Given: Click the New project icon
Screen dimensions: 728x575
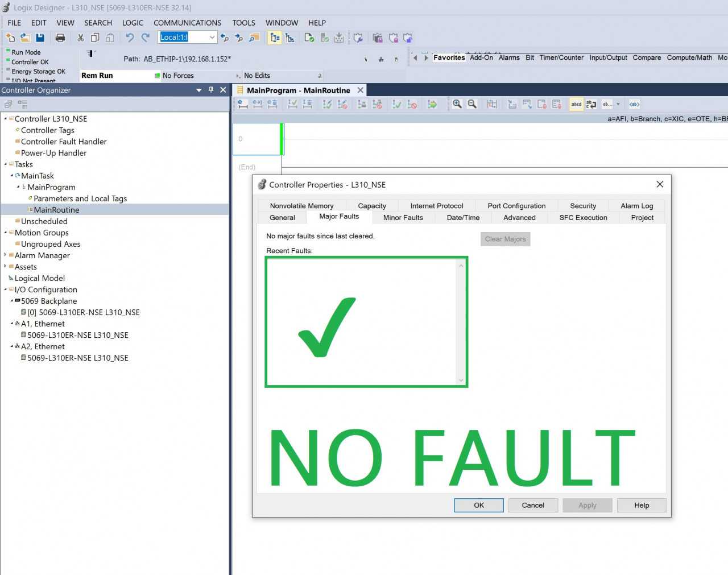Looking at the screenshot, I should (10, 38).
